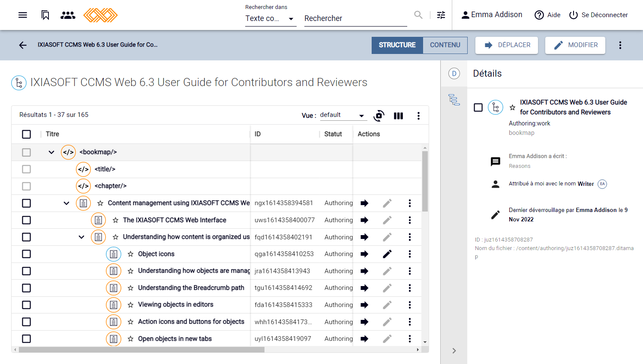Open the structure tree side panel icon

tap(454, 100)
